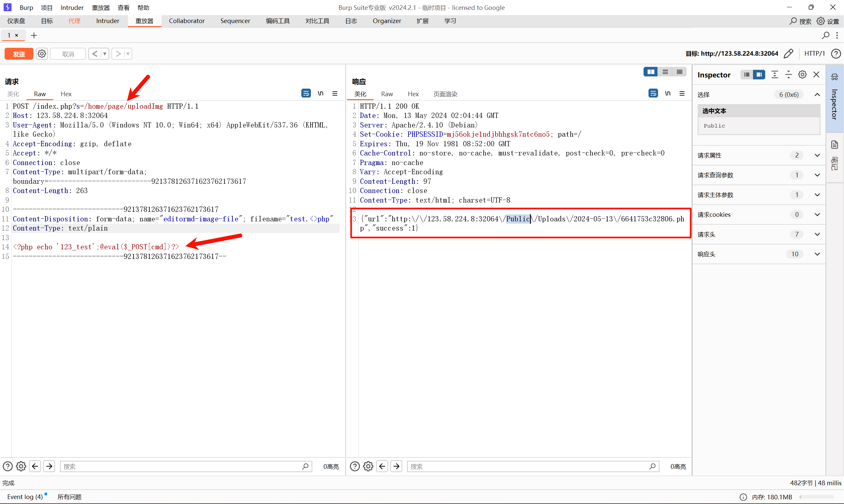This screenshot has width=844, height=504.
Task: Expand the 请求头 section
Action: tap(818, 234)
